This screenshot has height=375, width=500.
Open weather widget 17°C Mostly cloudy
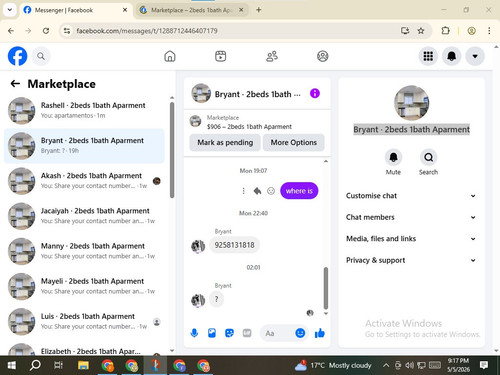(x=333, y=365)
